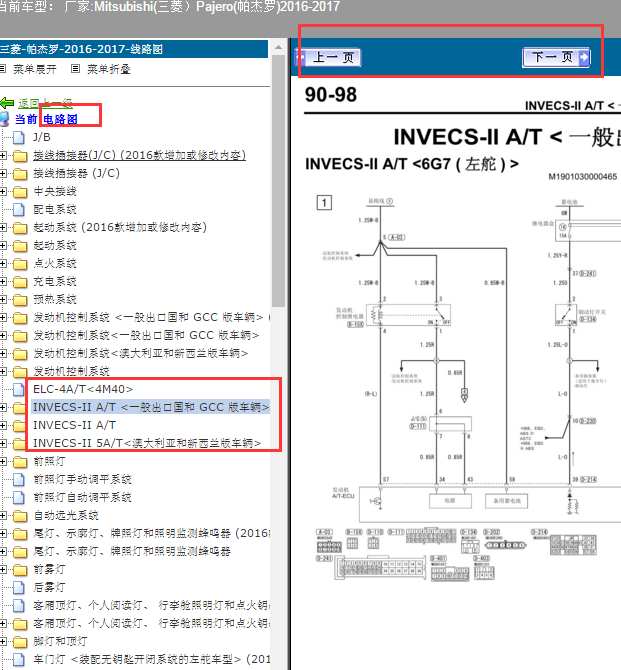Expand the plain INVECS-II A/T folder
621x670 pixels.
click(x=3, y=425)
